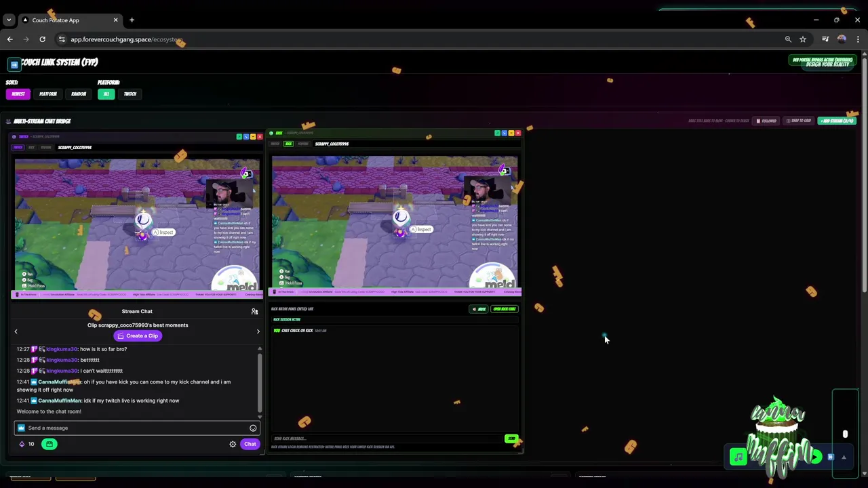Viewport: 868px width, 488px height.
Task: Click the Send a message chat field
Action: [x=137, y=428]
